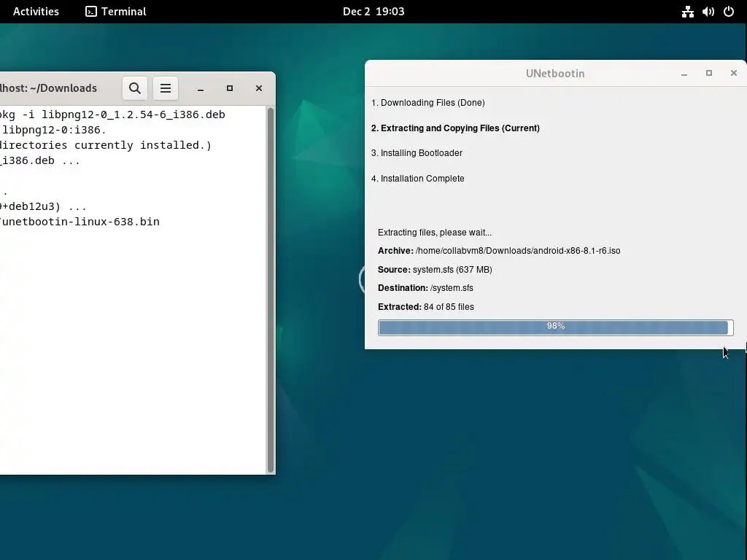The height and width of the screenshot is (560, 747).
Task: Close the UNetbootin window
Action: click(734, 73)
